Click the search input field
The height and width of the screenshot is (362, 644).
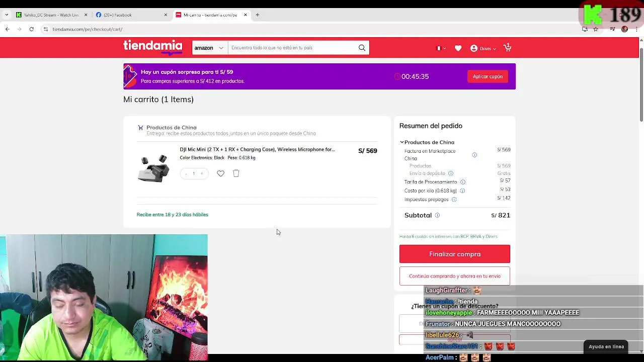point(293,48)
